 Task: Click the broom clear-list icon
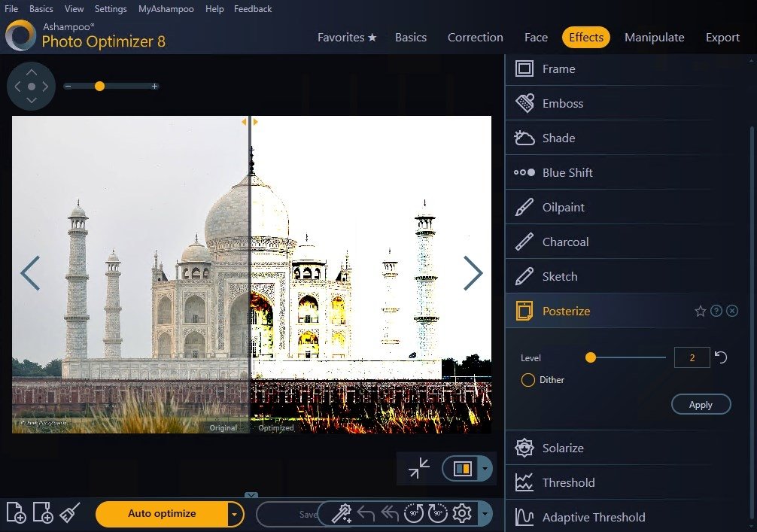[x=70, y=513]
